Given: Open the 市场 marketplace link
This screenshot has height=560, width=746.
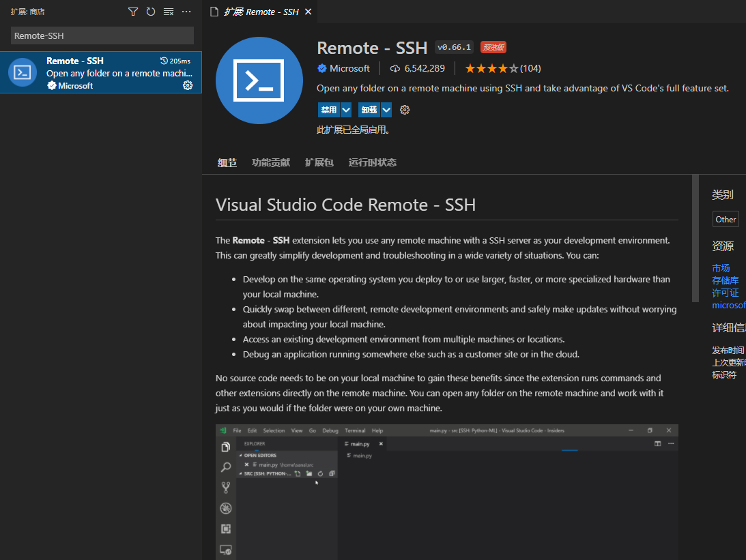Looking at the screenshot, I should [x=721, y=268].
